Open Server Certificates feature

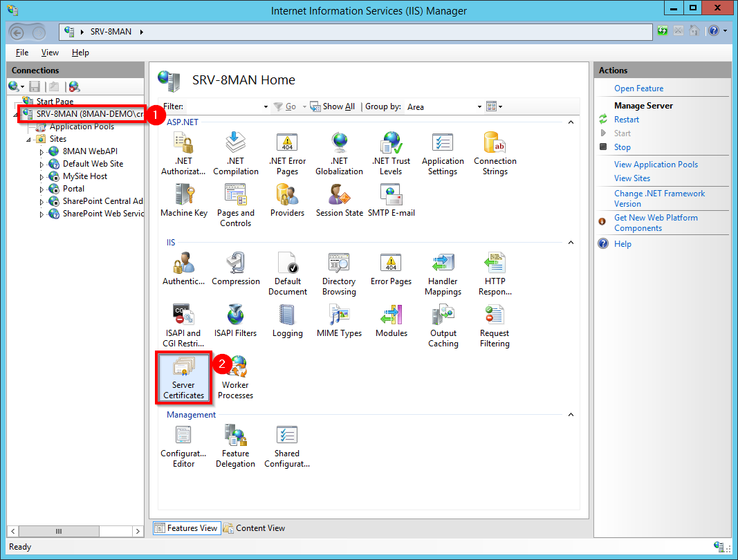(x=183, y=377)
